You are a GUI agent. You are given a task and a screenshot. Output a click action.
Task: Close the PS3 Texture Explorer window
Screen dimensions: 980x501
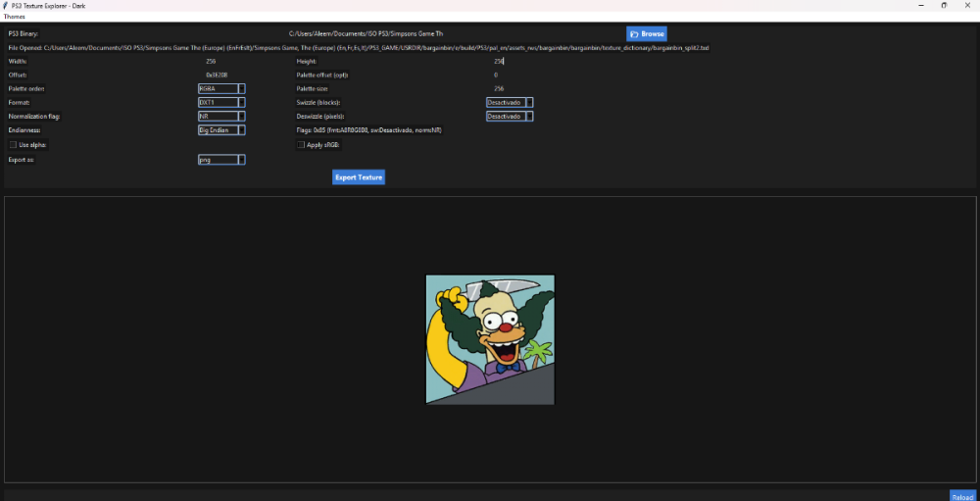(x=967, y=5)
